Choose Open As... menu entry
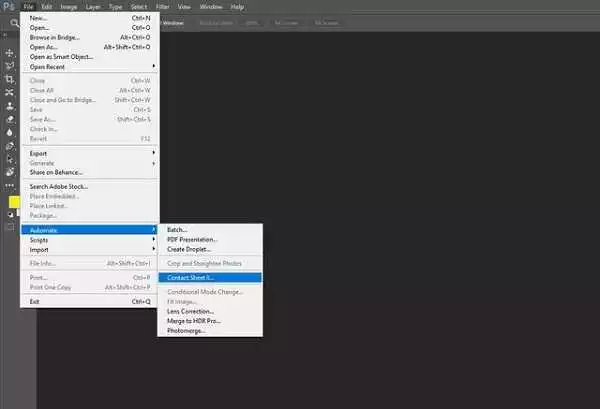This screenshot has width=600, height=409. click(90, 47)
